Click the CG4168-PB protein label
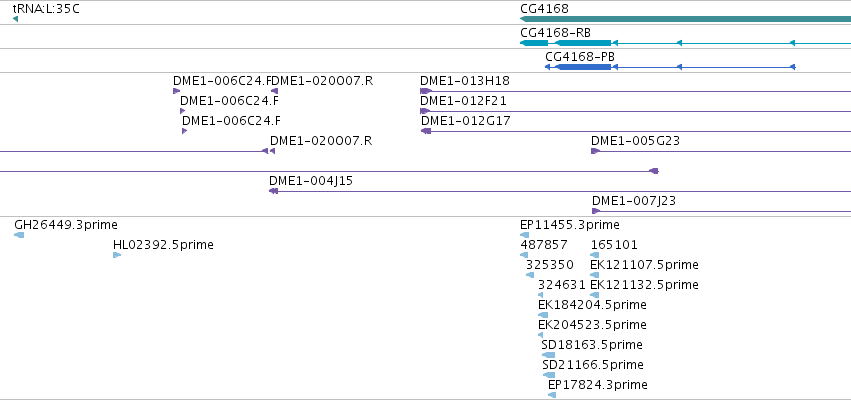This screenshot has width=851, height=400. coord(580,56)
